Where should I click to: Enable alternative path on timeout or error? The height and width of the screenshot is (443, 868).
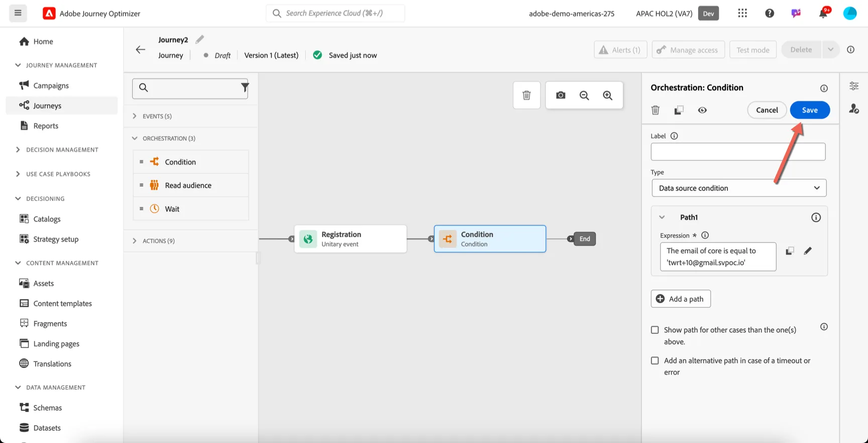655,361
